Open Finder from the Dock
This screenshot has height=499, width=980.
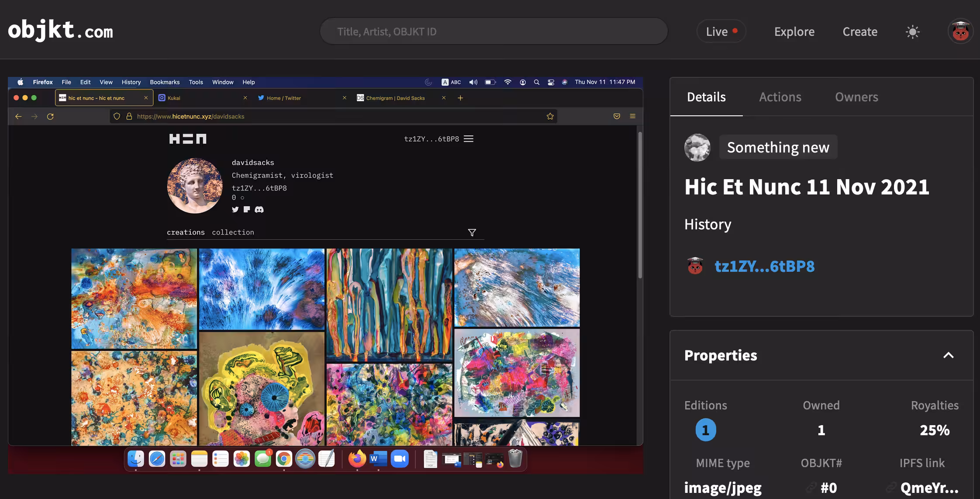136,459
